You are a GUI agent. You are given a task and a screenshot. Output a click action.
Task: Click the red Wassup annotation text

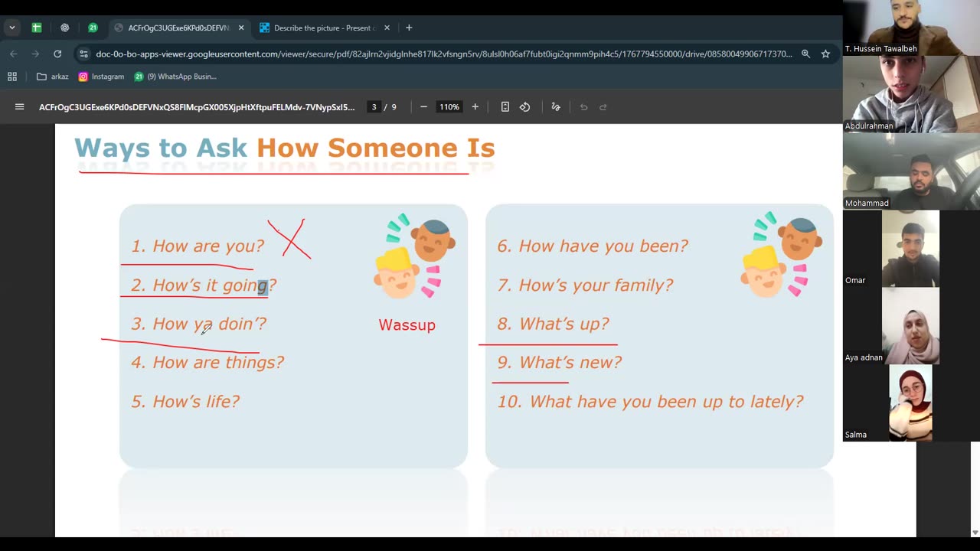pos(407,324)
